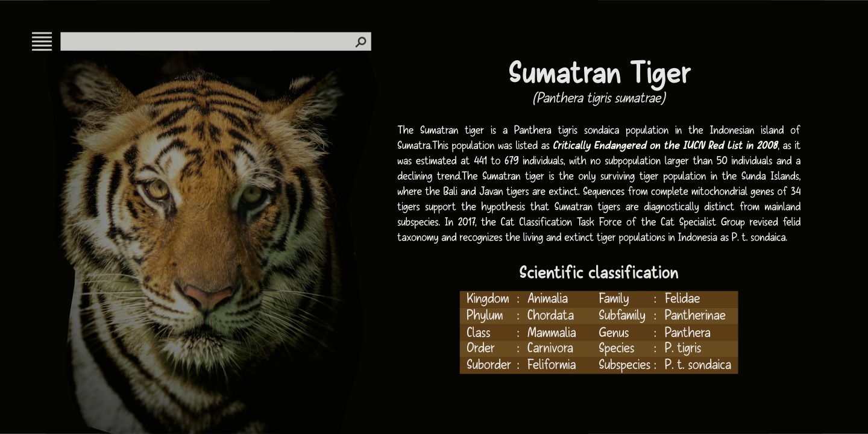Click the bold Critically Endangered IUCN text
This screenshot has height=434, width=868.
(x=665, y=145)
